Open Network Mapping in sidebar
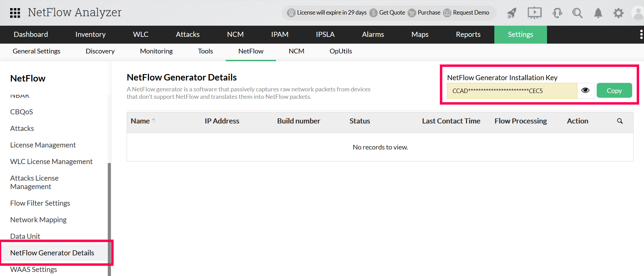 pos(39,220)
